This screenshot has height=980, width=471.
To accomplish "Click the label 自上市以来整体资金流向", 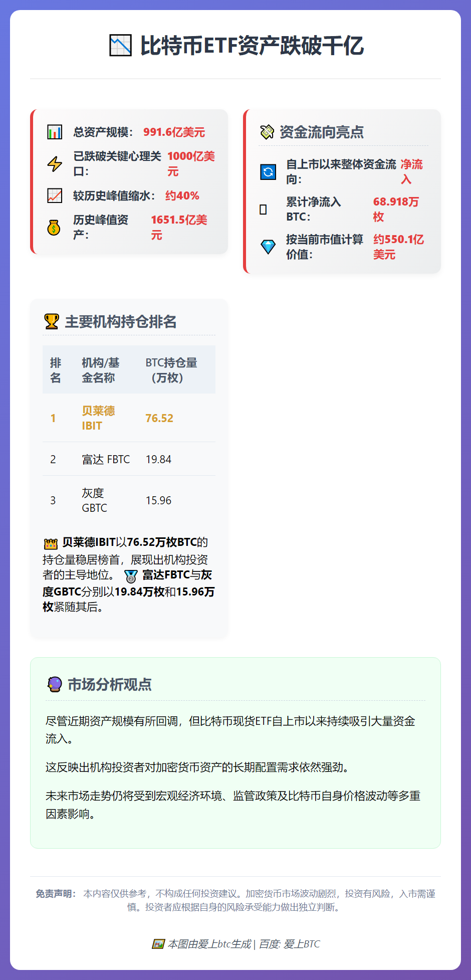I will pyautogui.click(x=341, y=172).
